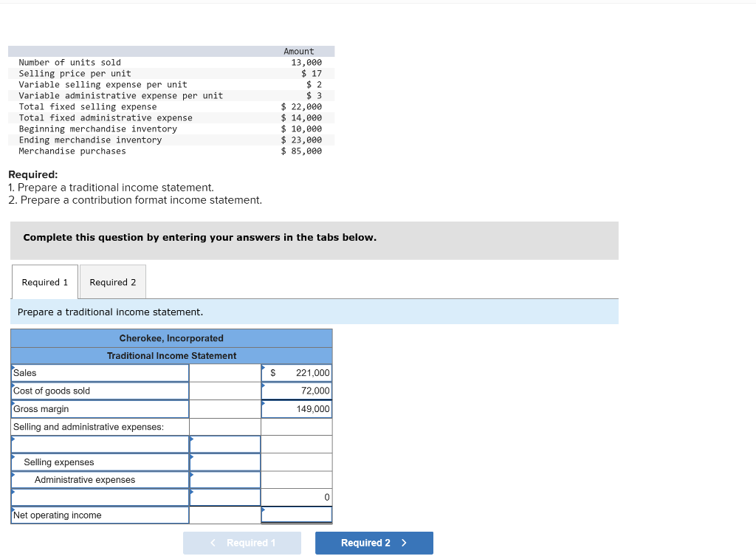Image resolution: width=756 pixels, height=559 pixels.
Task: Select the Required 1 tab
Action: (x=44, y=281)
